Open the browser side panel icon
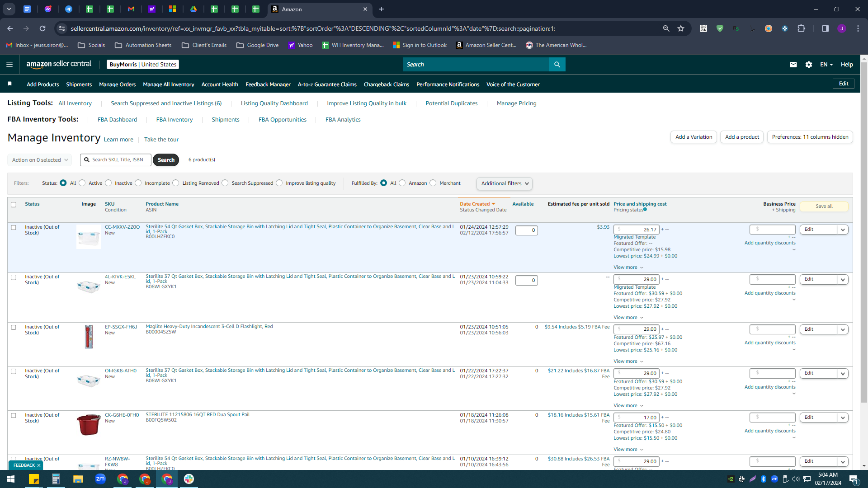The height and width of the screenshot is (488, 868). pyautogui.click(x=825, y=28)
